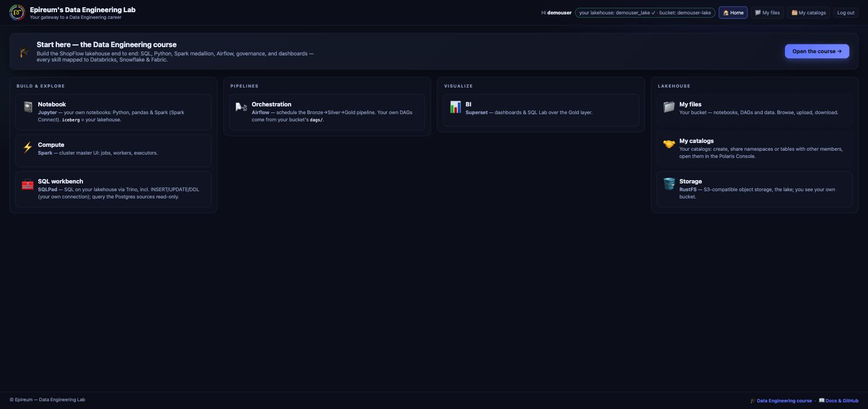Click the '© Epireum — Data Engineering Lab' footer text

pos(47,400)
